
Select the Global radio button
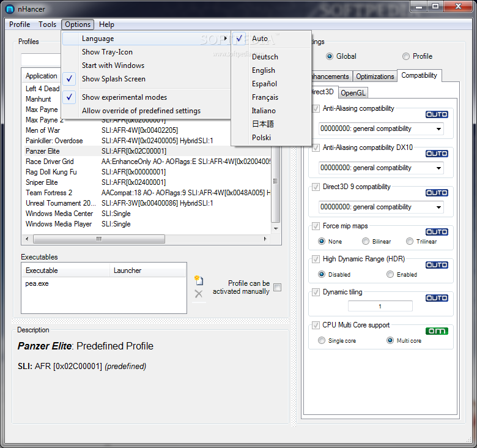pos(330,56)
